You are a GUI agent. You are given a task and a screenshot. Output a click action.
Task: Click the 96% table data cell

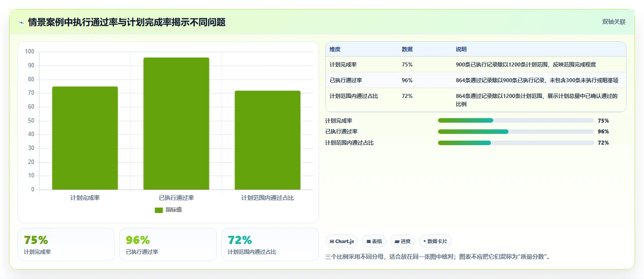(407, 80)
